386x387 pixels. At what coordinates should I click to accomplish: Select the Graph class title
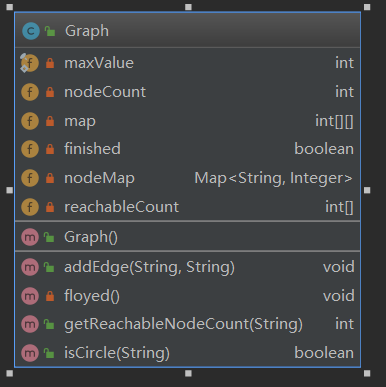(87, 31)
